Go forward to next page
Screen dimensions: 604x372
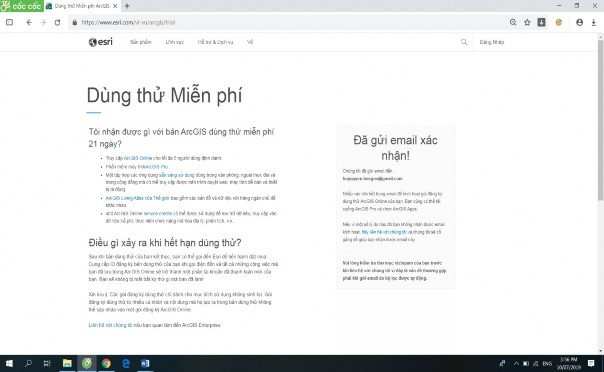43,22
